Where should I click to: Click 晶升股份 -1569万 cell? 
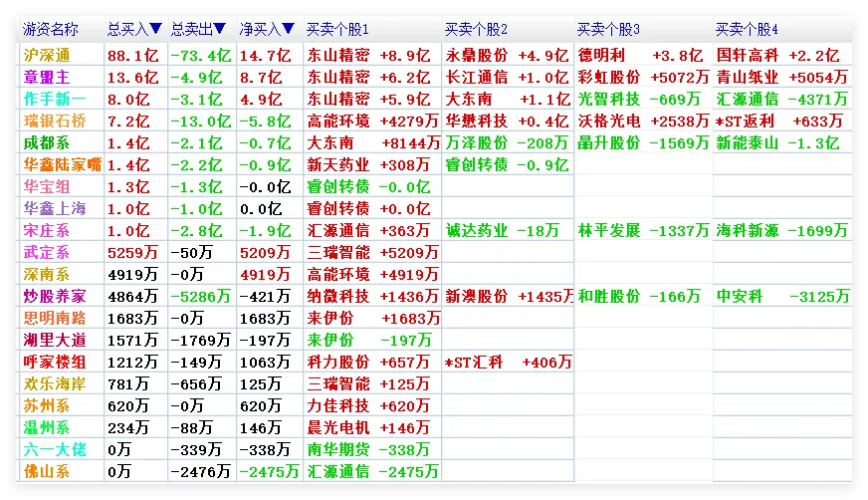(643, 142)
